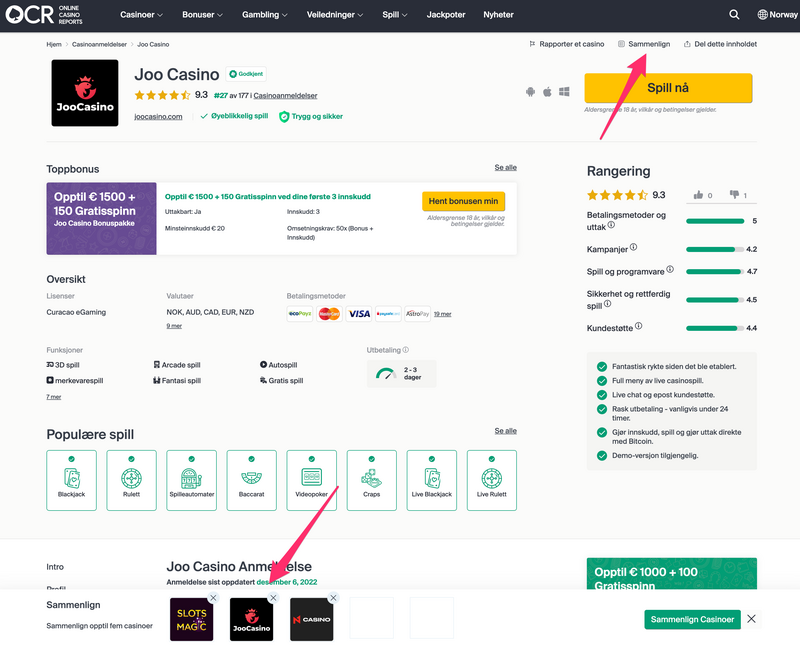The image size is (800, 647).
Task: Open the search magnifier icon
Action: coord(734,15)
